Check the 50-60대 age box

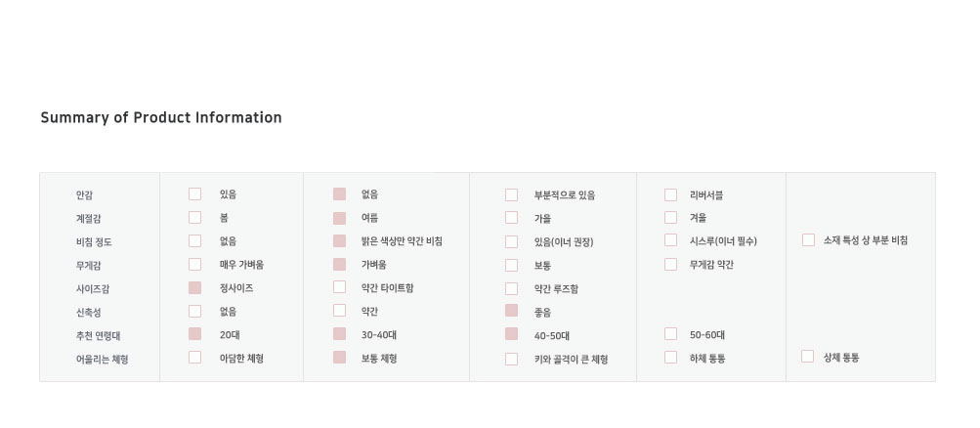pos(670,333)
